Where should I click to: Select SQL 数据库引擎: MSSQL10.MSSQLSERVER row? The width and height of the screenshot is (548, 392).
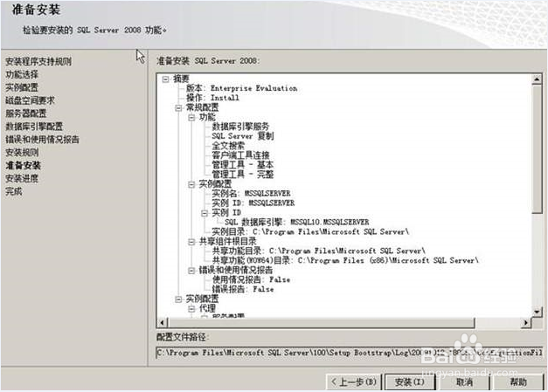point(296,222)
